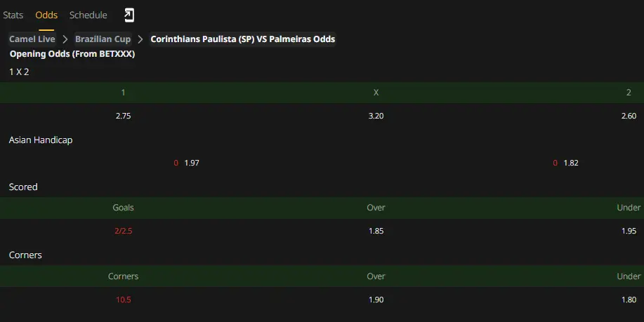Click the chevron after Camel Live
Viewport: 644px width, 322px height.
point(65,39)
